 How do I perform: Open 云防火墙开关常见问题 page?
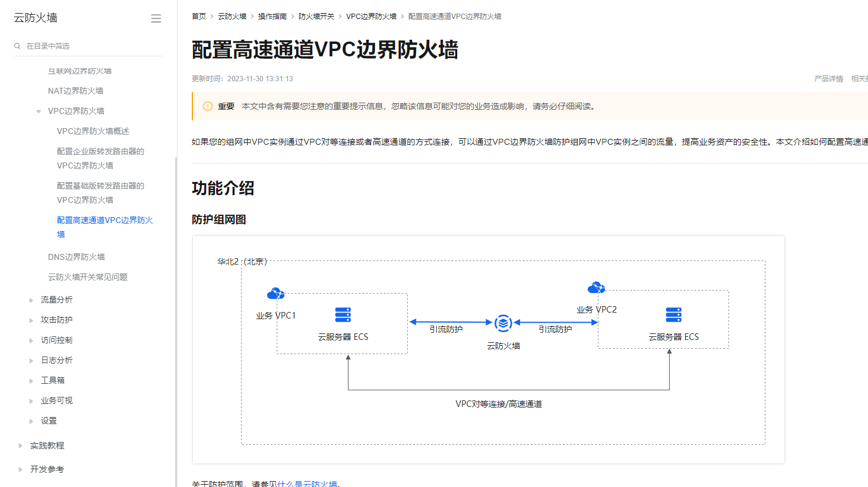(88, 277)
